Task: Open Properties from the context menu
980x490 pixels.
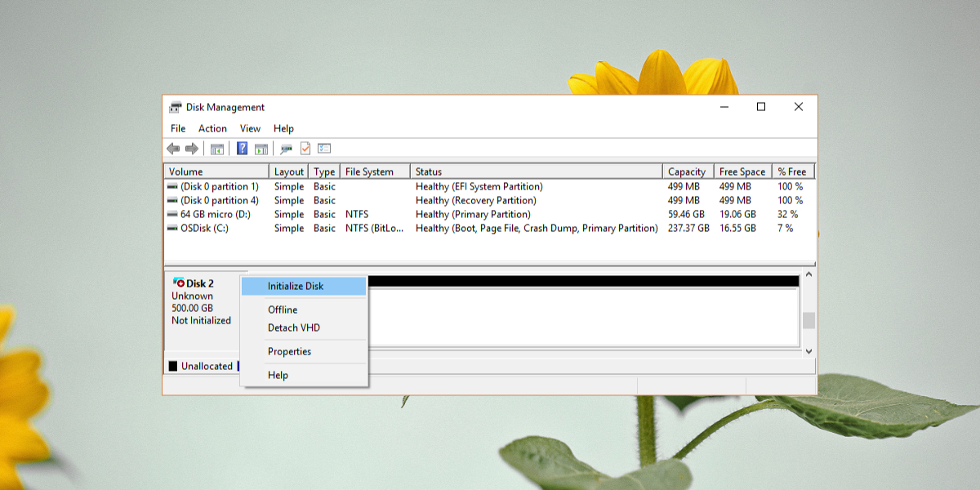Action: pyautogui.click(x=289, y=351)
